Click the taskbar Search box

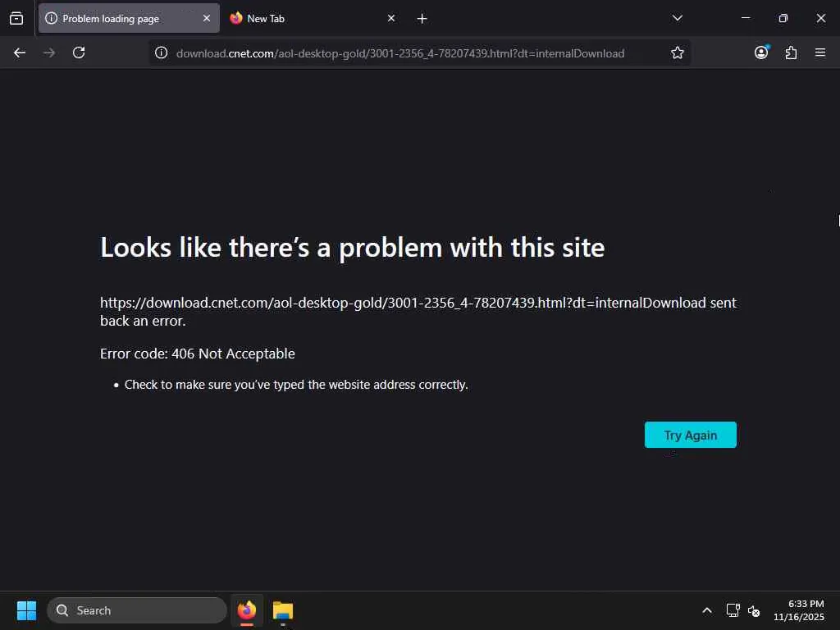pyautogui.click(x=137, y=610)
